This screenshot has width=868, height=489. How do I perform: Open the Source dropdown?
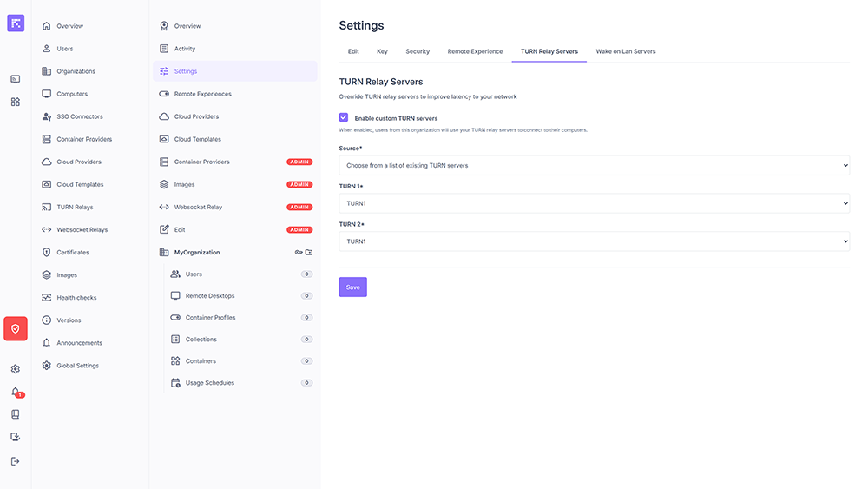point(594,165)
